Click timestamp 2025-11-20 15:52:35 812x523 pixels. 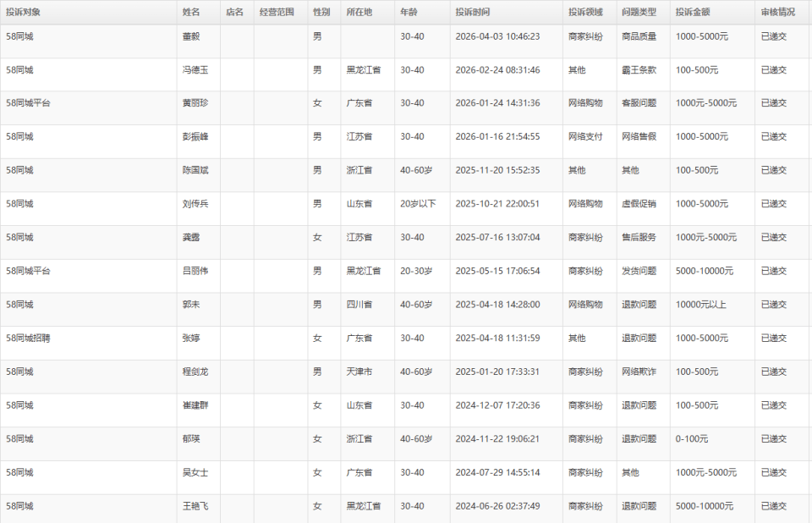[x=497, y=171]
